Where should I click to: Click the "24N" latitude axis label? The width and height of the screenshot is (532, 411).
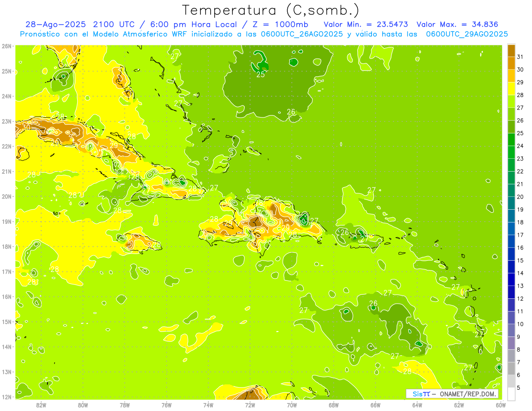(x=6, y=96)
